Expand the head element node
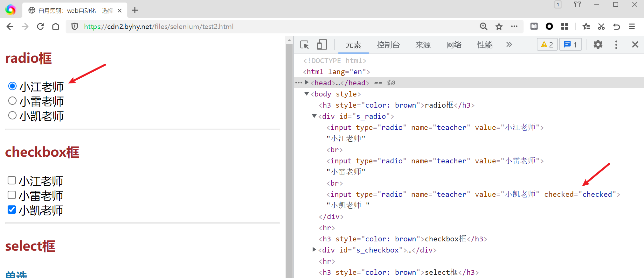 click(x=307, y=82)
